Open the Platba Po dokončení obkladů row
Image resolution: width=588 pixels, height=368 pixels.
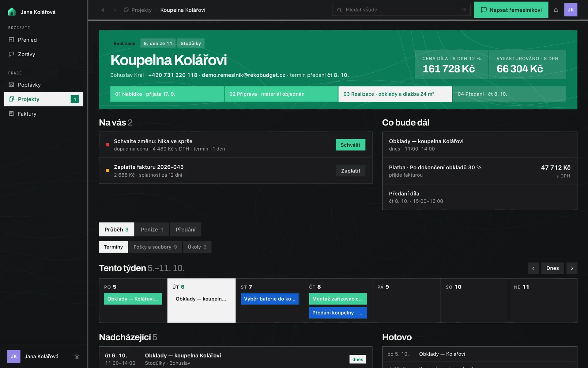click(480, 171)
